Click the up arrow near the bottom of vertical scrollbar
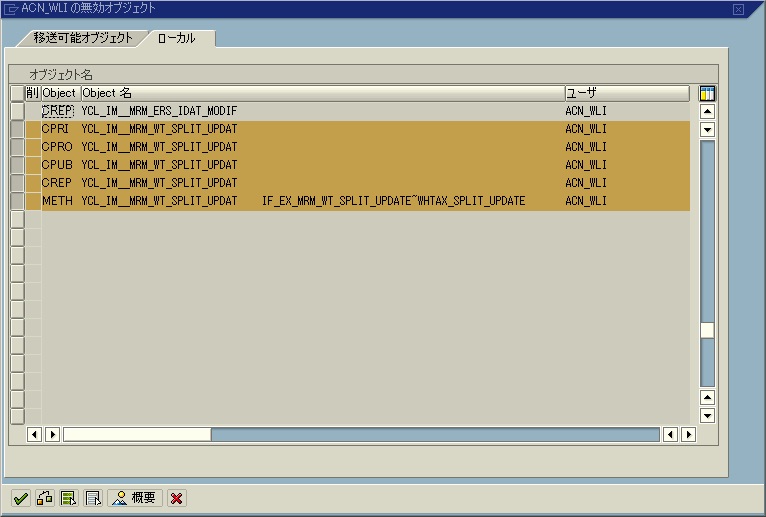The width and height of the screenshot is (766, 517). 707,397
